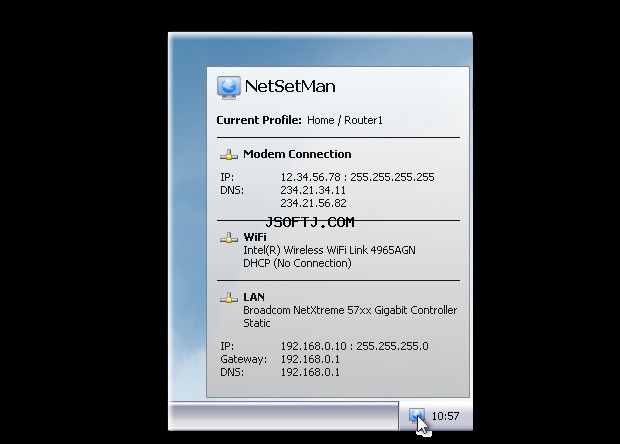Screen dimensions: 620x444
Task: Click the Gateway value 192.168.0.1
Action: tap(310, 359)
